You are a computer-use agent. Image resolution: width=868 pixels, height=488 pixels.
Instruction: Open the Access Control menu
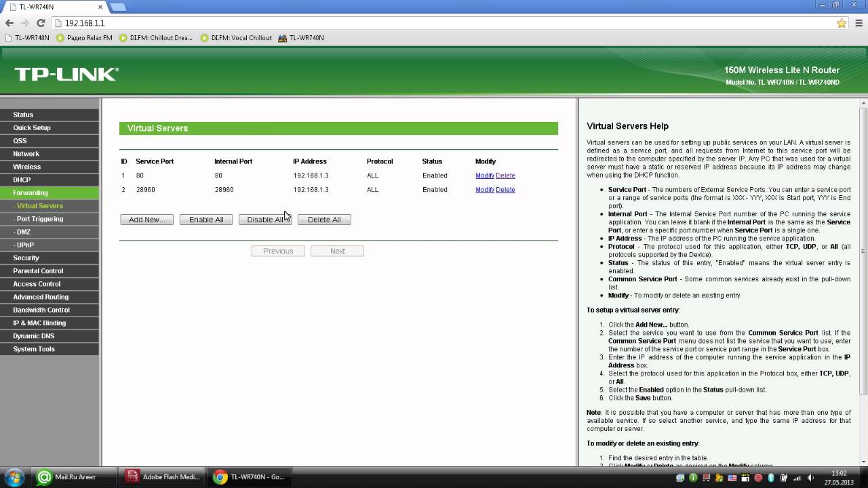point(49,284)
